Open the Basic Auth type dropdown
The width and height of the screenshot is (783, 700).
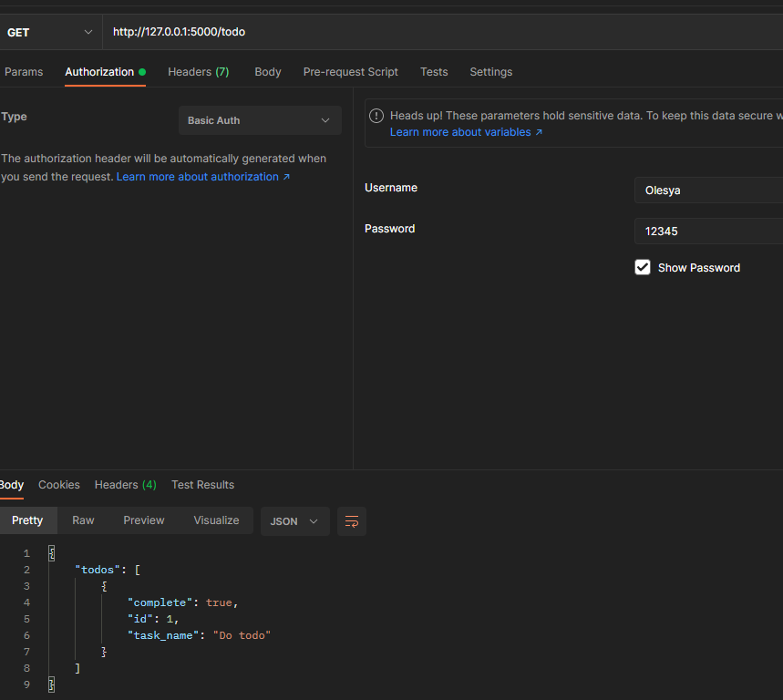(x=260, y=119)
